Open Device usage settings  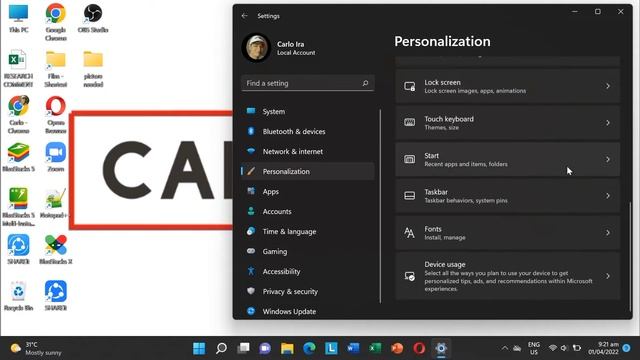click(507, 276)
